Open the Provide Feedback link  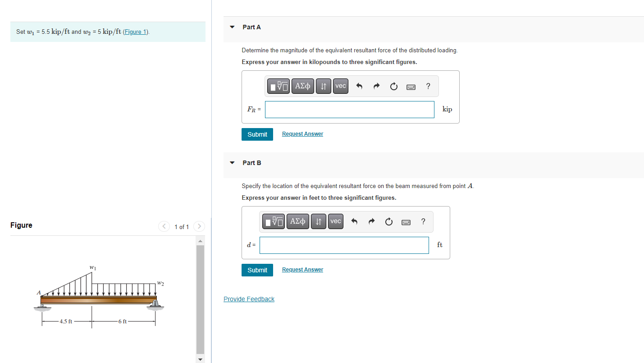[x=249, y=299]
